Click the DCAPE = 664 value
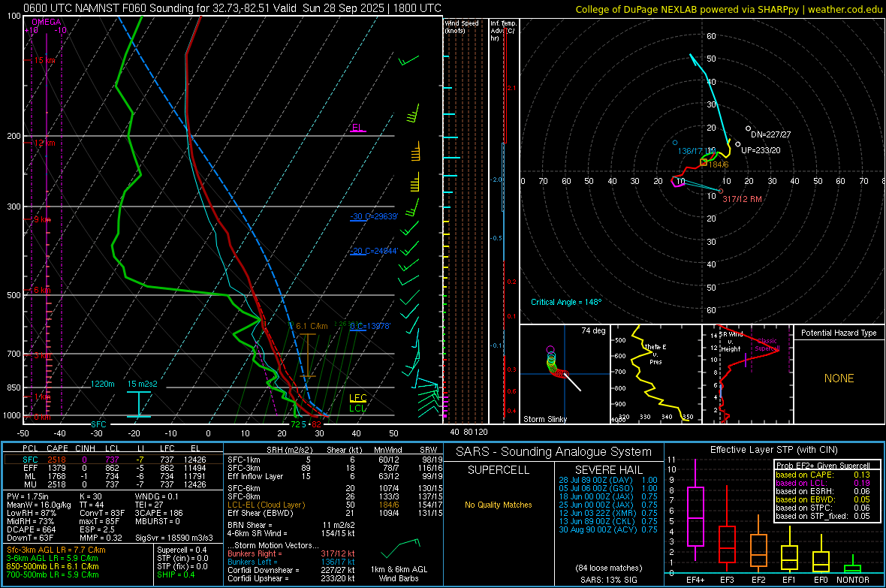 (x=32, y=529)
